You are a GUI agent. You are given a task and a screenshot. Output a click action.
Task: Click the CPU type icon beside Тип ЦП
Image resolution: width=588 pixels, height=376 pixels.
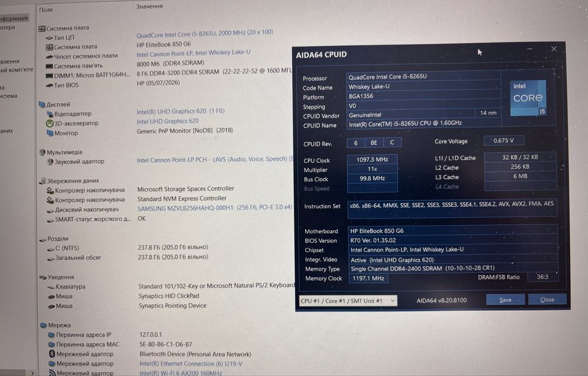click(x=49, y=38)
